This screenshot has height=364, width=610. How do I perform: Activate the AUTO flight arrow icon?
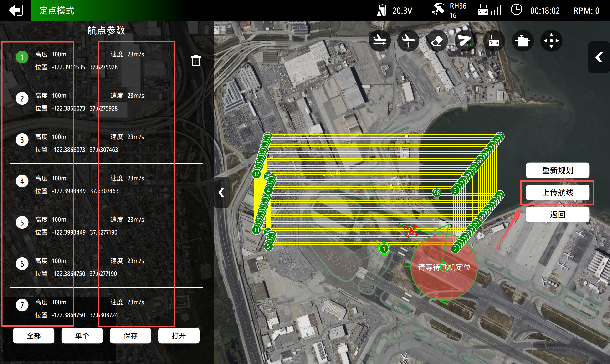[x=465, y=41]
